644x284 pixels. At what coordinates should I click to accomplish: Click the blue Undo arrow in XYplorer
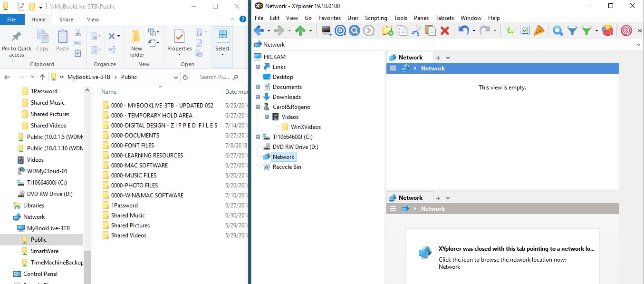pyautogui.click(x=463, y=30)
